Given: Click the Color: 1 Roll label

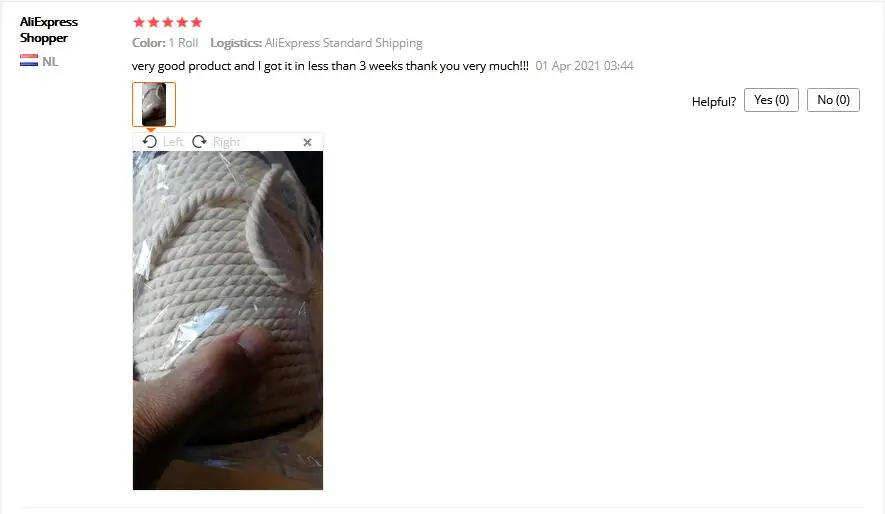Looking at the screenshot, I should click(x=165, y=43).
